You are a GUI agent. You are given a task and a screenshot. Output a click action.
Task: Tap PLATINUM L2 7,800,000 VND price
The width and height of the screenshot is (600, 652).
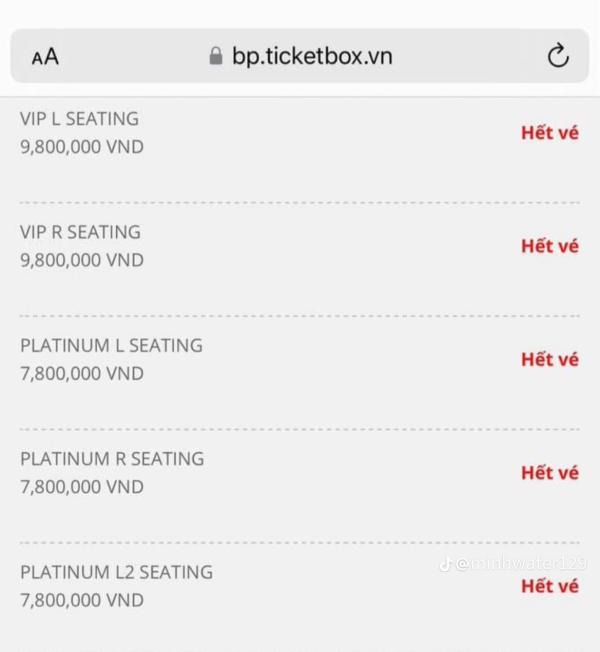pyautogui.click(x=82, y=601)
